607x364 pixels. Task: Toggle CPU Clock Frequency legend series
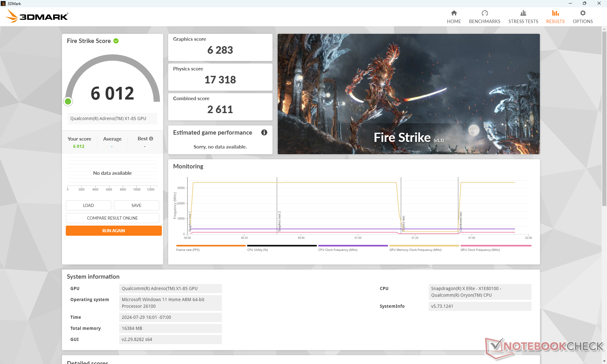pos(353,248)
